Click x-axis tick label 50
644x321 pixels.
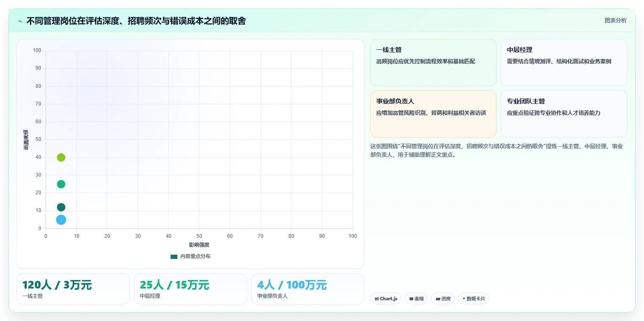click(x=199, y=236)
